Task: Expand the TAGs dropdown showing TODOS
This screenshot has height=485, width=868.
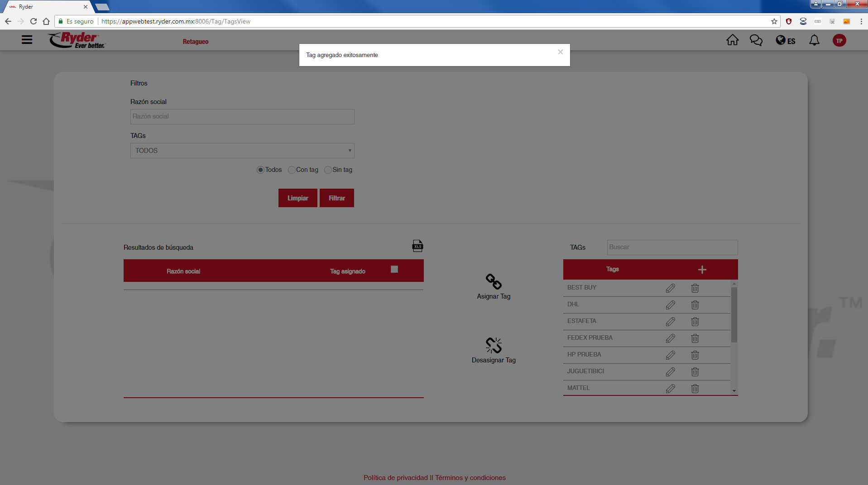Action: [242, 151]
